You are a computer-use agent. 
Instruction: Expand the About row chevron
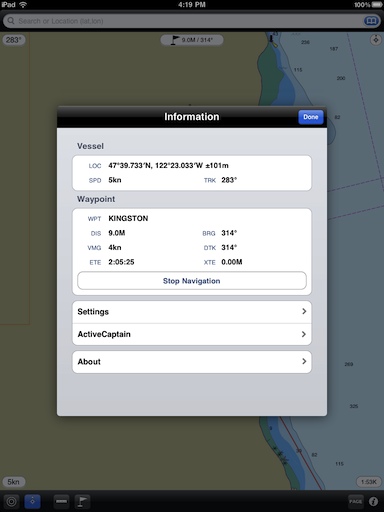pyautogui.click(x=304, y=361)
